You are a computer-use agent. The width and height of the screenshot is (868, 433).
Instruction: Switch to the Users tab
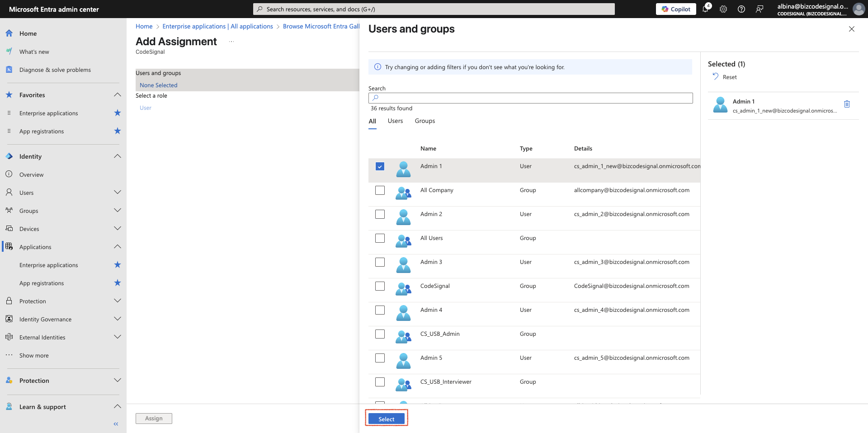click(x=395, y=121)
